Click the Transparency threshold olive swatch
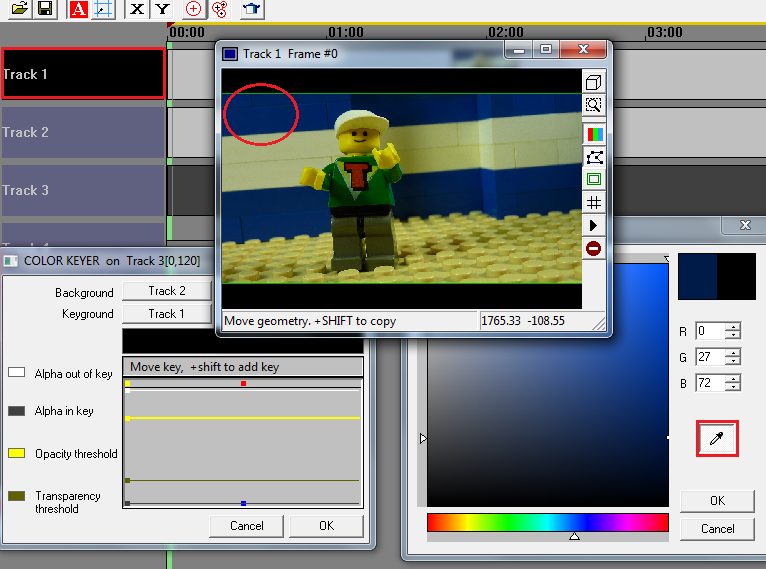Image resolution: width=766 pixels, height=569 pixels. (17, 496)
